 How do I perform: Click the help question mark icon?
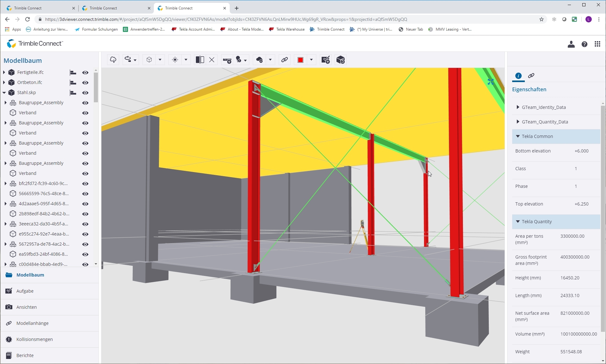coord(585,44)
